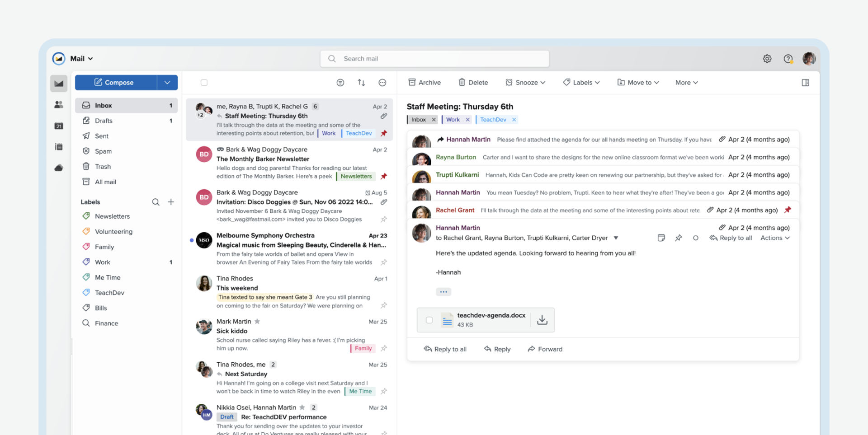Download the teachdev-agenda.docx attachment
This screenshot has width=868, height=435.
542,320
